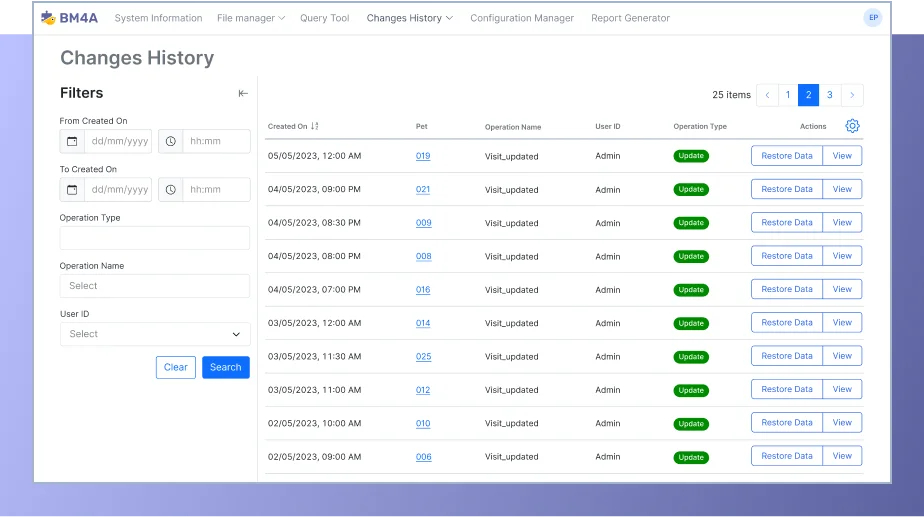Collapse the Filters panel arrow icon
Image resolution: width=924 pixels, height=517 pixels.
243,93
